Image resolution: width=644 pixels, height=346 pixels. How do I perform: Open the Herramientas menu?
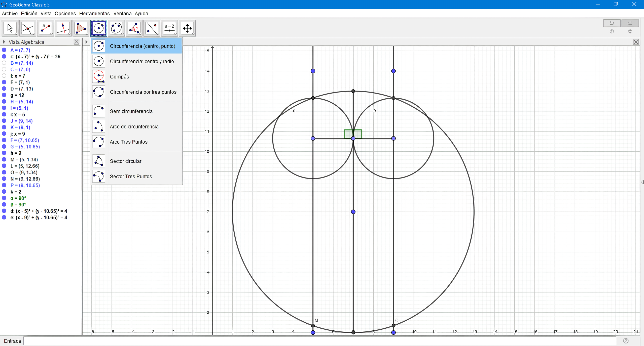[x=94, y=14]
